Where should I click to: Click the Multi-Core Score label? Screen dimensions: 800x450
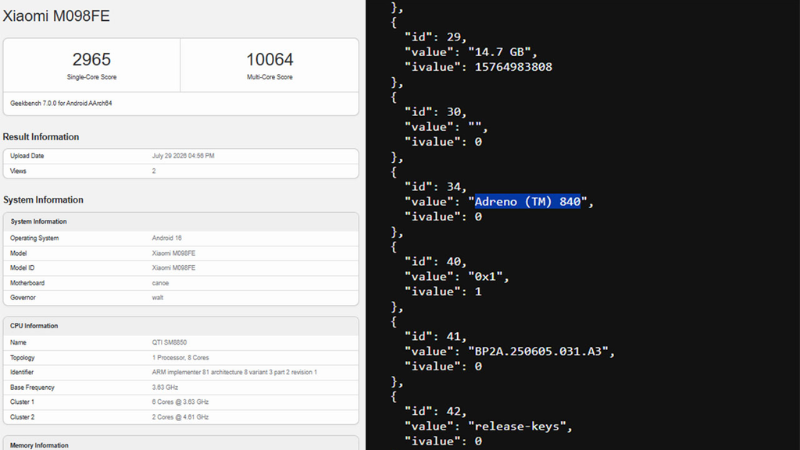[x=270, y=77]
